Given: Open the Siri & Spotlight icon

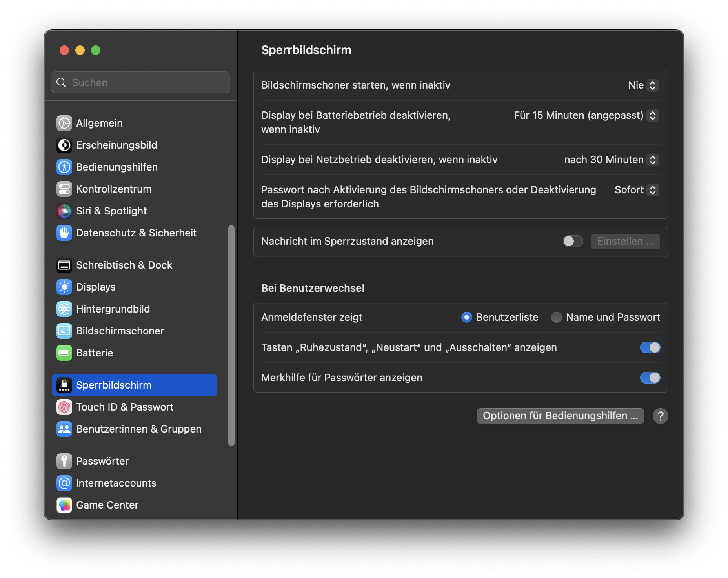Looking at the screenshot, I should (x=64, y=211).
